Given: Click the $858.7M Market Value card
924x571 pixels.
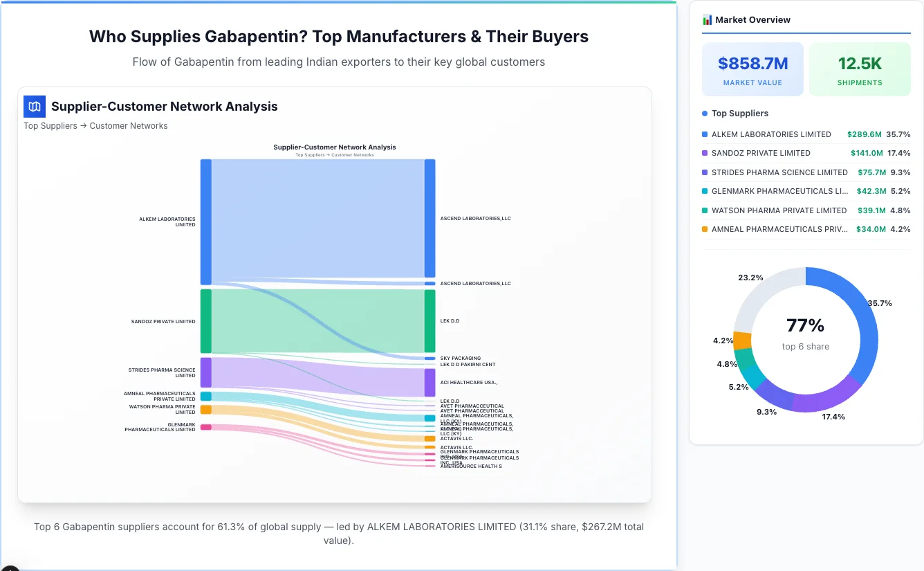Looking at the screenshot, I should point(752,69).
